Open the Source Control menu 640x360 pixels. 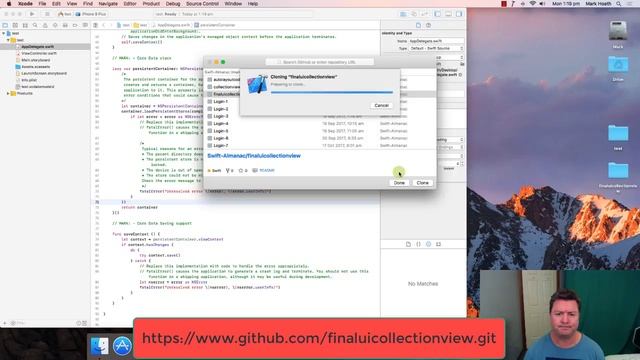[202, 4]
